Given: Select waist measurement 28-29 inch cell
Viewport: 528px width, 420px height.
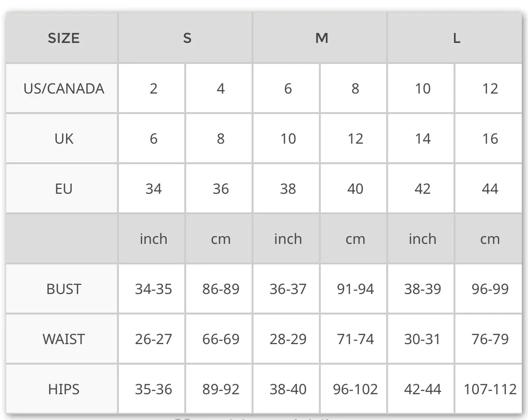Looking at the screenshot, I should tap(288, 339).
